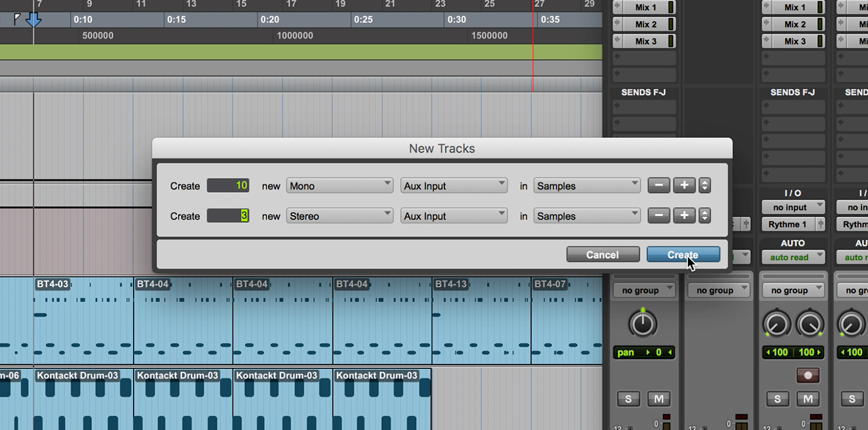Viewport: 868px width, 430px height.
Task: Open the Samples timebase dropdown in Stereo row
Action: 587,216
